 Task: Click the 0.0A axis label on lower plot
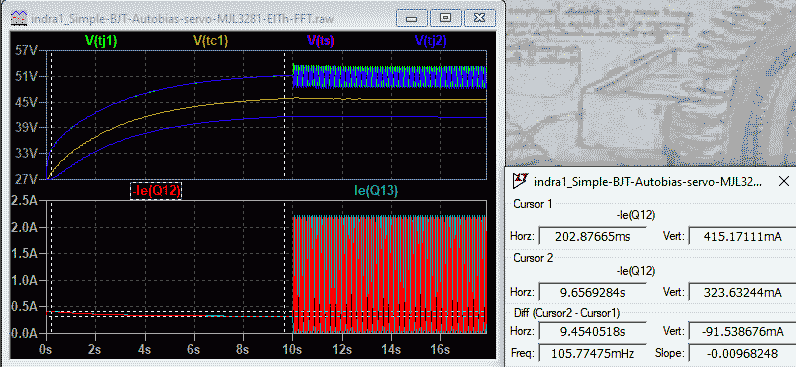click(24, 333)
